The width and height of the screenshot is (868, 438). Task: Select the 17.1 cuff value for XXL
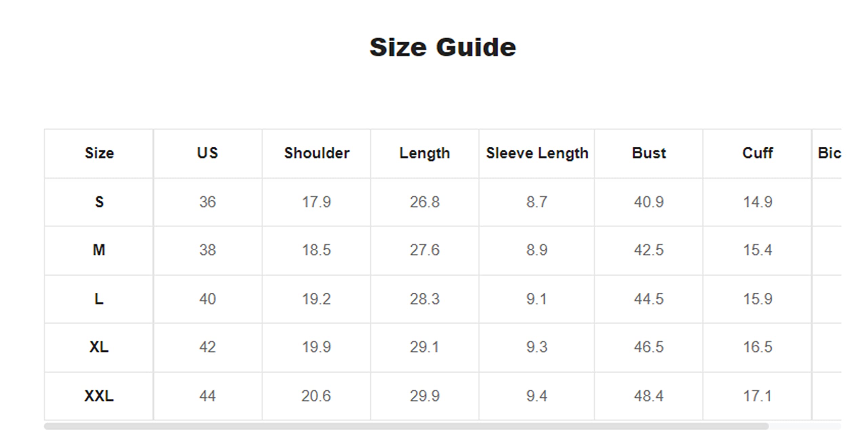click(x=757, y=396)
